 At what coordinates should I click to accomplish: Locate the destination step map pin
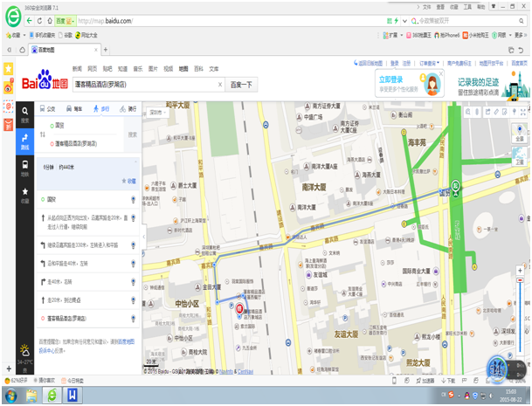[x=133, y=319]
